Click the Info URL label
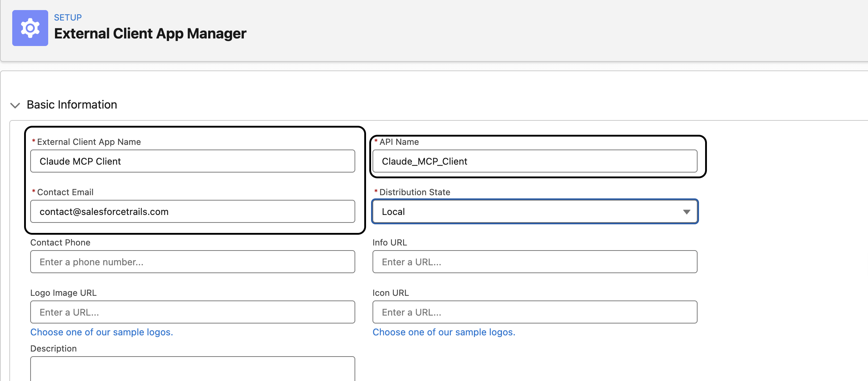This screenshot has height=381, width=868. (390, 243)
